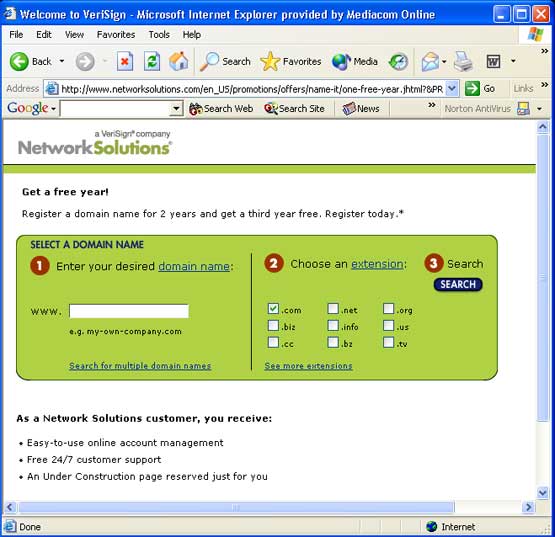The width and height of the screenshot is (555, 537).
Task: Open the Google toolbar search dropdown
Action: pyautogui.click(x=176, y=108)
